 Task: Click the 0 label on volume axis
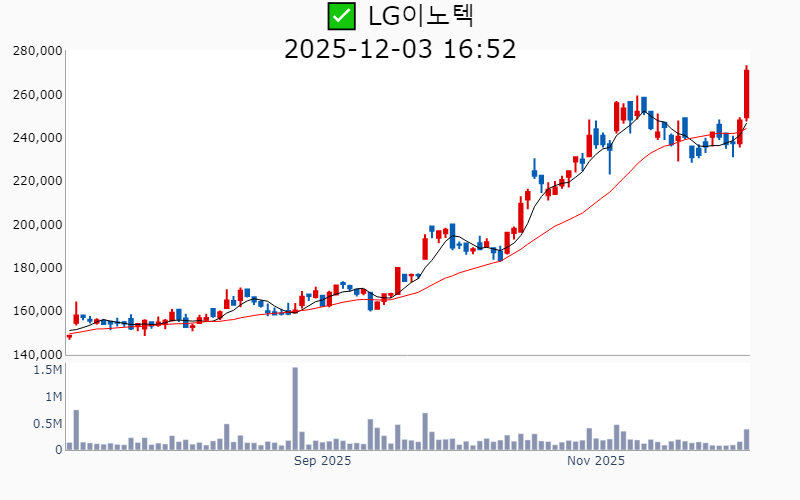point(59,450)
